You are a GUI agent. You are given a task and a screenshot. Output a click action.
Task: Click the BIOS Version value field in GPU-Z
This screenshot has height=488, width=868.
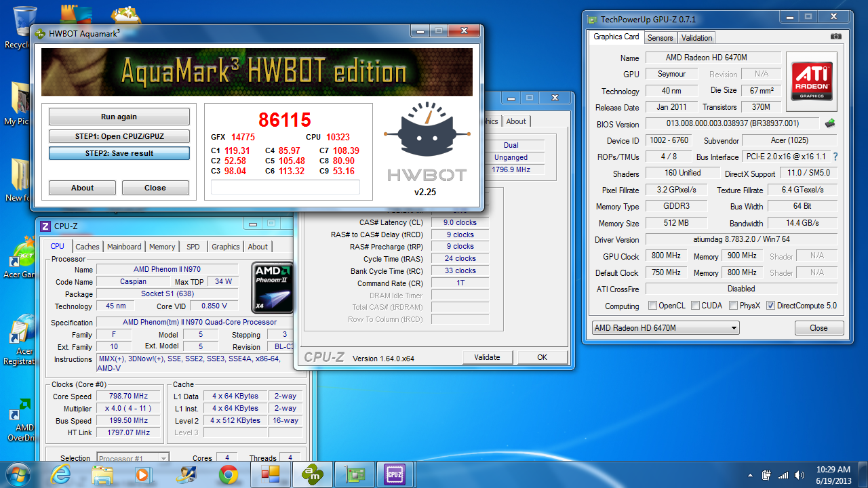click(x=732, y=123)
